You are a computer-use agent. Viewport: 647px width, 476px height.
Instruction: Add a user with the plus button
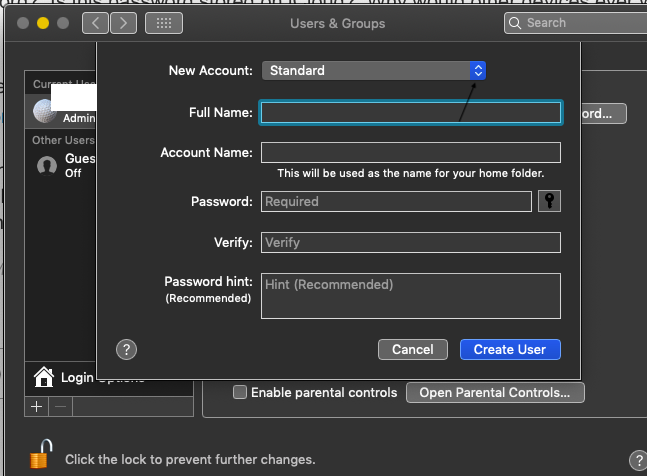tap(37, 407)
